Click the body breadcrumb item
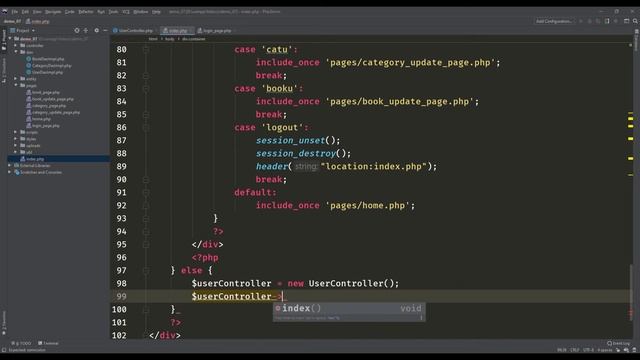The image size is (640, 360). (x=170, y=39)
